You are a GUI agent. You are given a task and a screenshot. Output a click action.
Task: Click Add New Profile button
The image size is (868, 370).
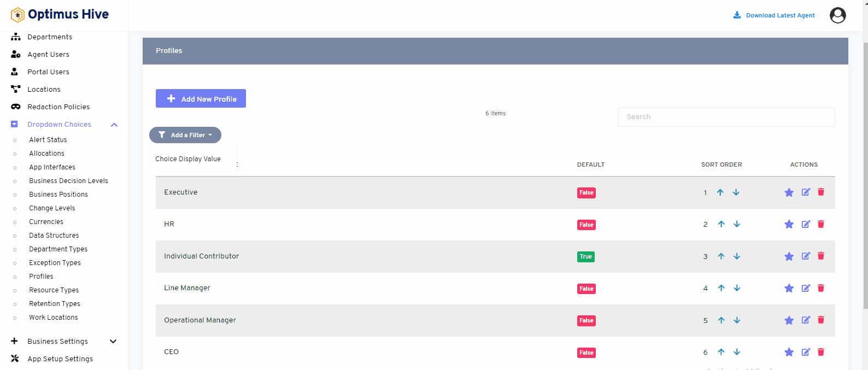tap(201, 98)
